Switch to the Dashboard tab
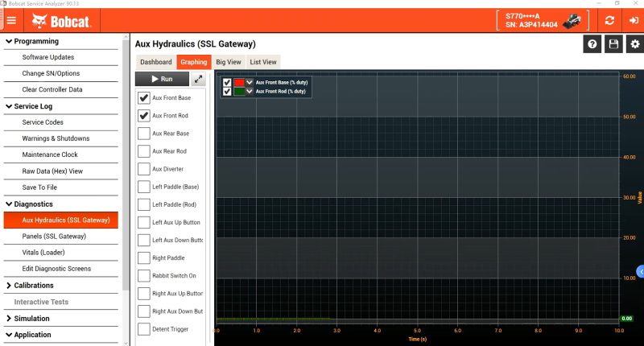 [x=155, y=61]
